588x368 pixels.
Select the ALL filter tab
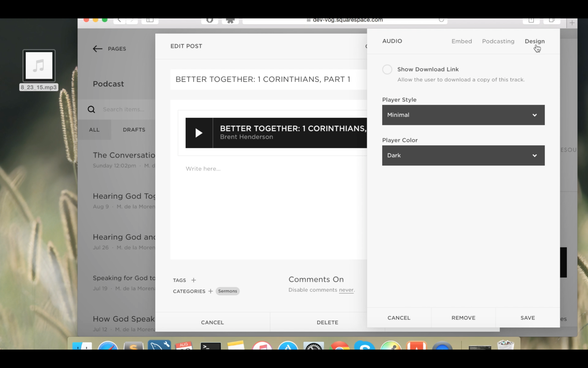(x=94, y=130)
